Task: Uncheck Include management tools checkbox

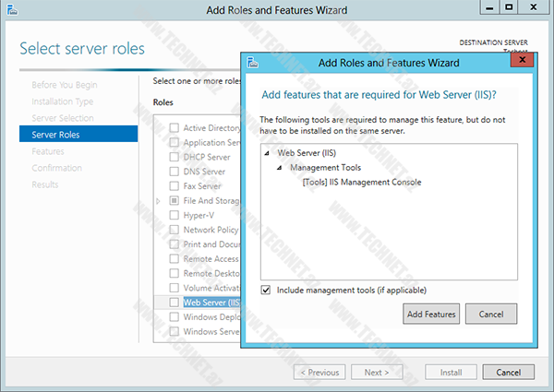Action: click(x=266, y=290)
